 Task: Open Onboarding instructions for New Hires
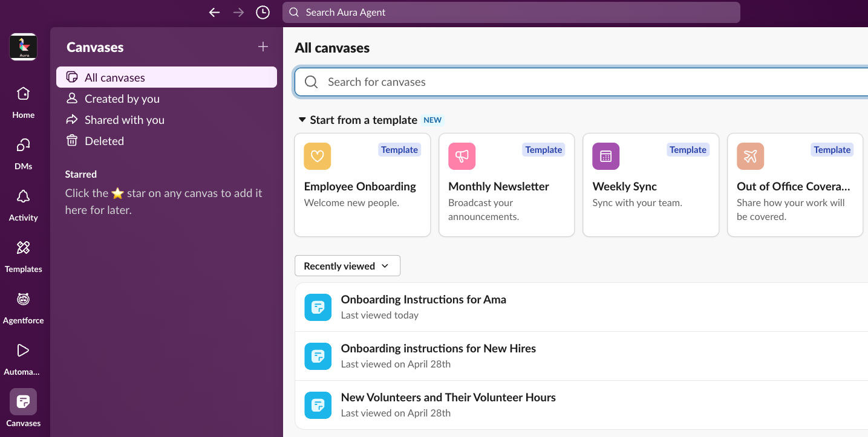581,356
